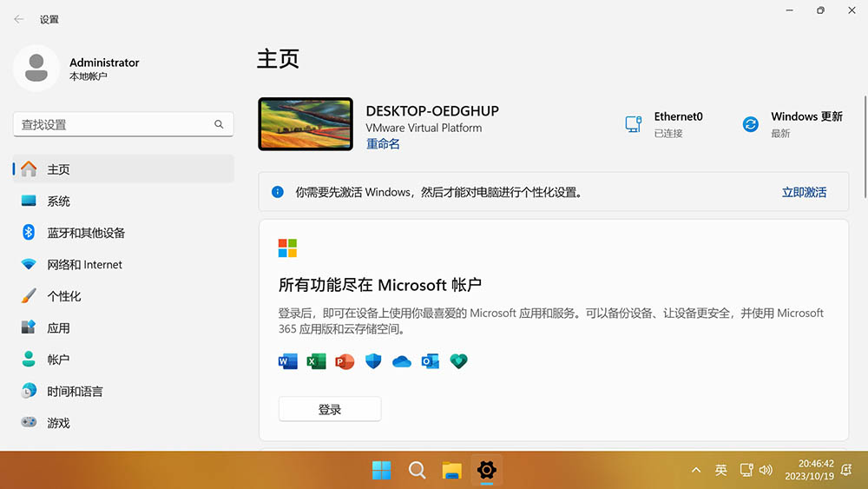Click the settings page vertical scrollbar
868x489 pixels.
pos(865,147)
